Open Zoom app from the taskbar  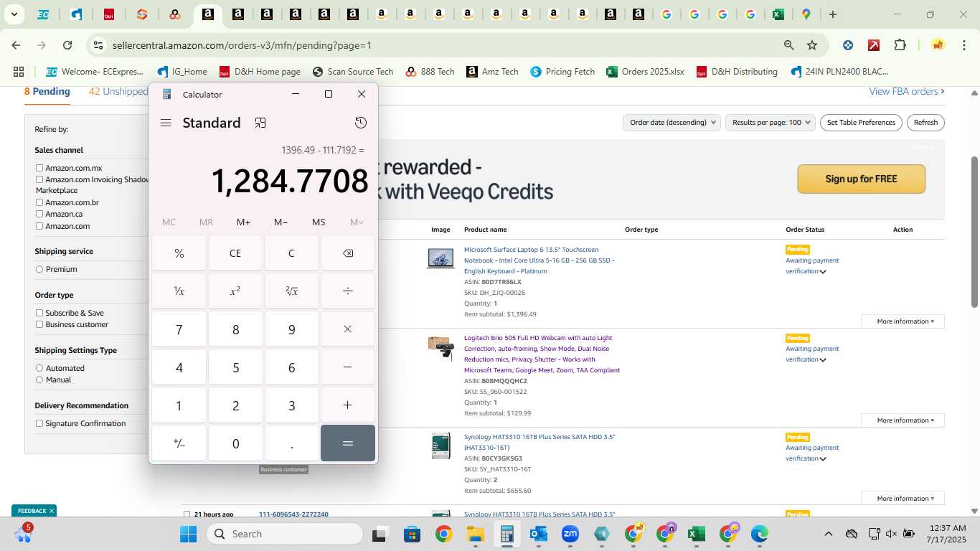pos(570,534)
